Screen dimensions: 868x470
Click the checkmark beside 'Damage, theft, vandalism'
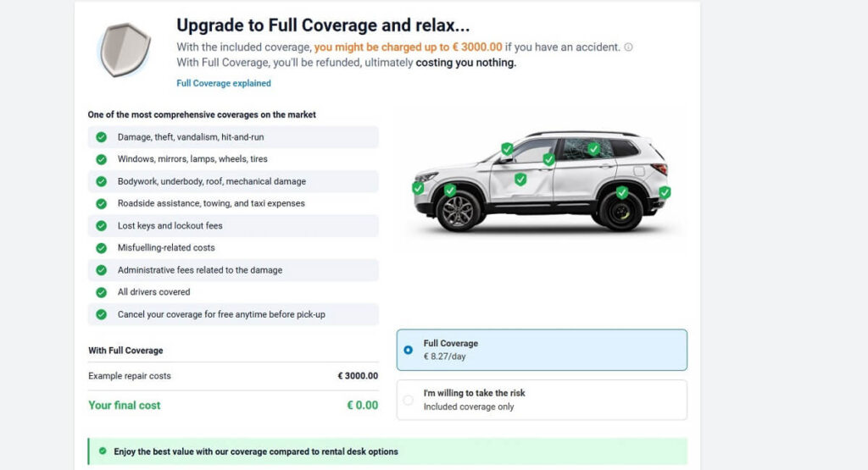pyautogui.click(x=101, y=137)
